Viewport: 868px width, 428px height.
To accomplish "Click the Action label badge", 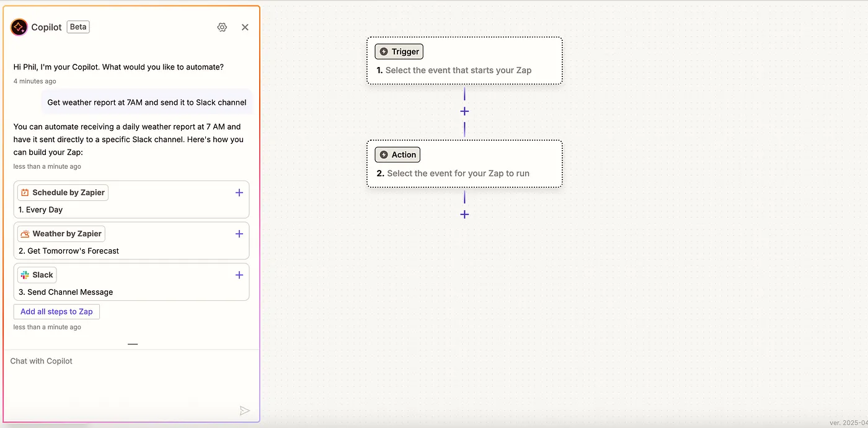I will click(x=397, y=154).
